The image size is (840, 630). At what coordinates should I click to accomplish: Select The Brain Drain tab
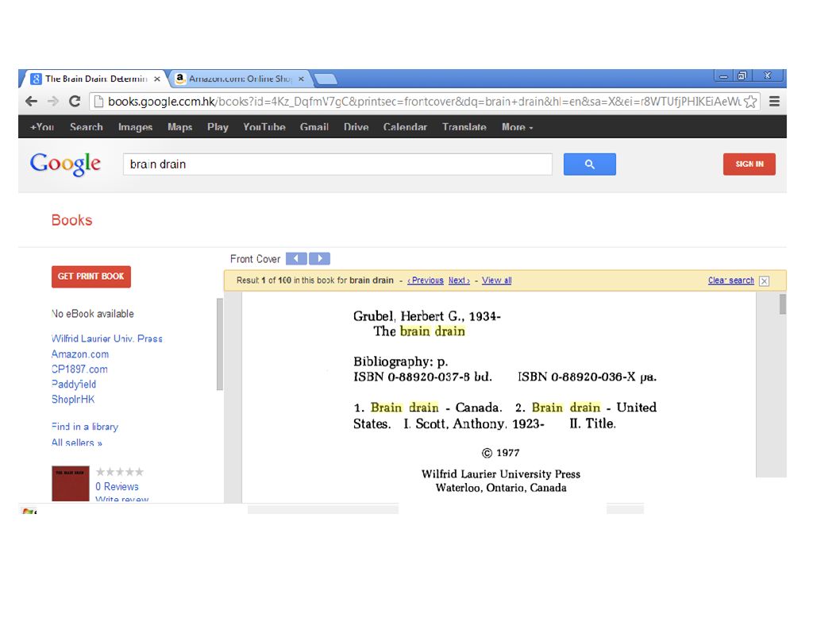pyautogui.click(x=96, y=79)
